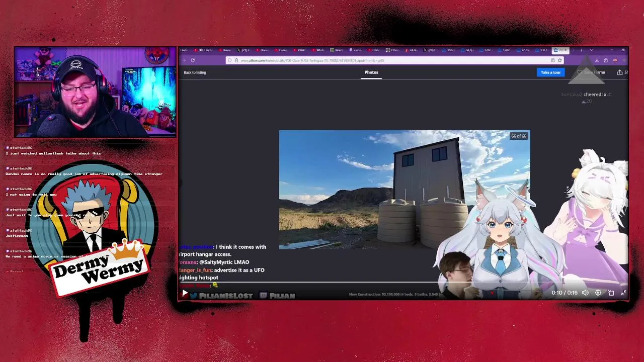
Task: Click the 66 of 66 photo counter
Action: [518, 136]
